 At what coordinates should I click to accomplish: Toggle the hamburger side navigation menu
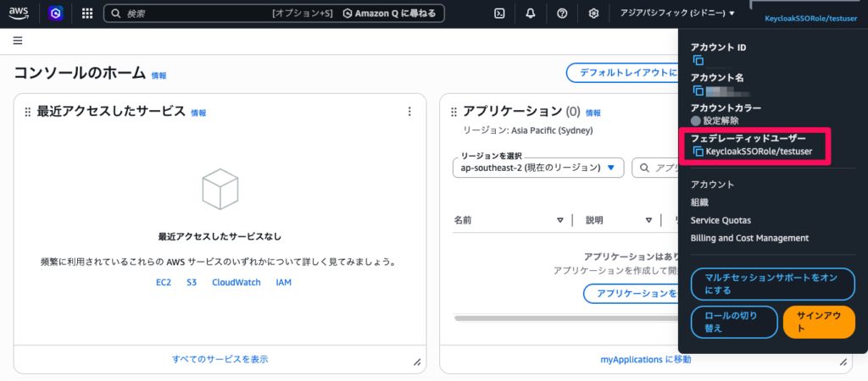[x=18, y=41]
